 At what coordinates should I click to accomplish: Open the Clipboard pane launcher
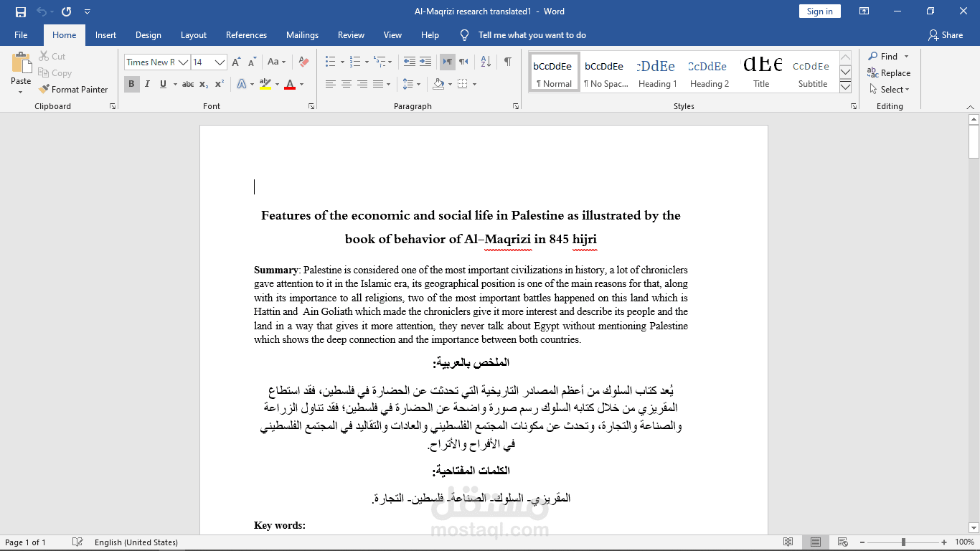point(113,106)
